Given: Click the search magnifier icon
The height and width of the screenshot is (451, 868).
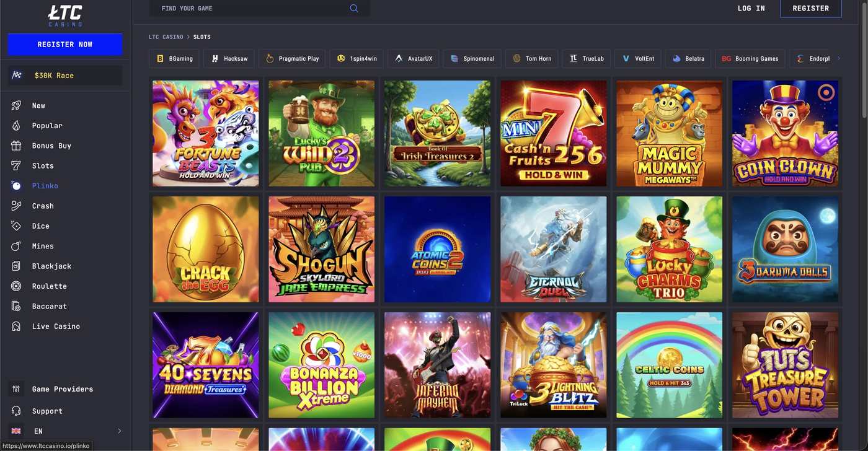Looking at the screenshot, I should [x=354, y=8].
